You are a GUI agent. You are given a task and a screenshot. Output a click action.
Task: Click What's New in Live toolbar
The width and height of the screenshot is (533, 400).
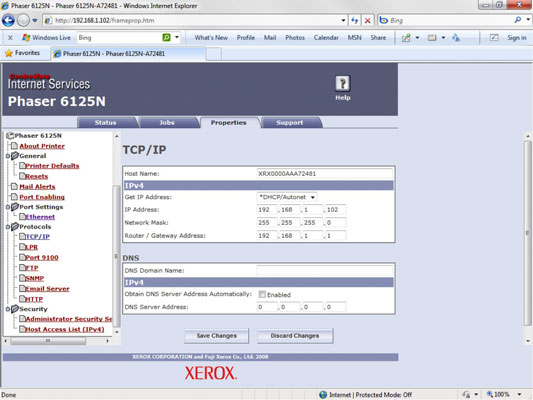(x=211, y=38)
